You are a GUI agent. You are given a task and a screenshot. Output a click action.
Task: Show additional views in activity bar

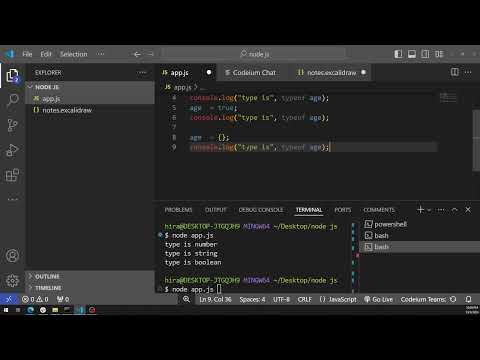[x=13, y=199]
